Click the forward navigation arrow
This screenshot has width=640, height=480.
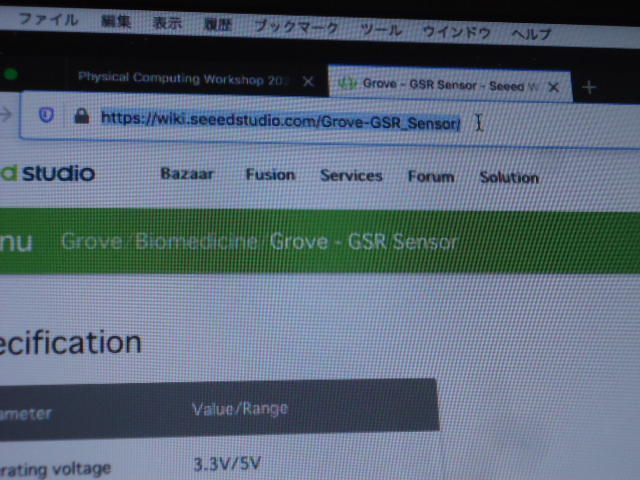5,114
